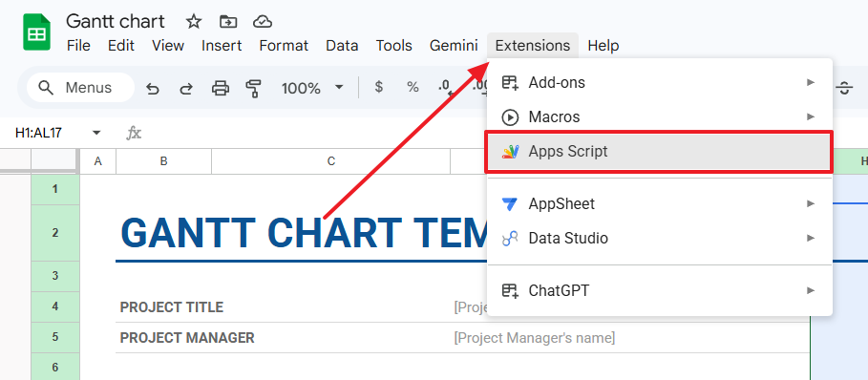Expand the AppSheet submenu arrow
This screenshot has width=868, height=380.
[x=811, y=203]
